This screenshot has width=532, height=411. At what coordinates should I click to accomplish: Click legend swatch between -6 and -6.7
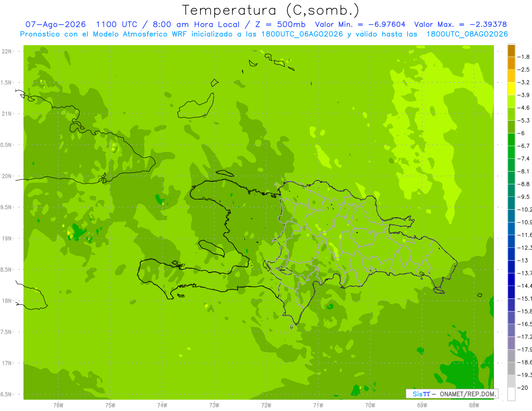pos(511,140)
